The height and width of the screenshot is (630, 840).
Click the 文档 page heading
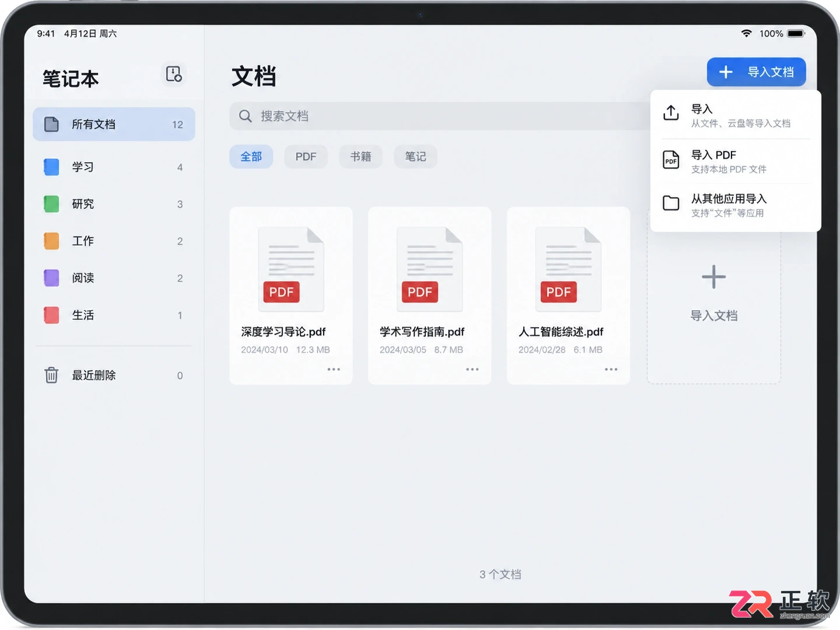(254, 76)
